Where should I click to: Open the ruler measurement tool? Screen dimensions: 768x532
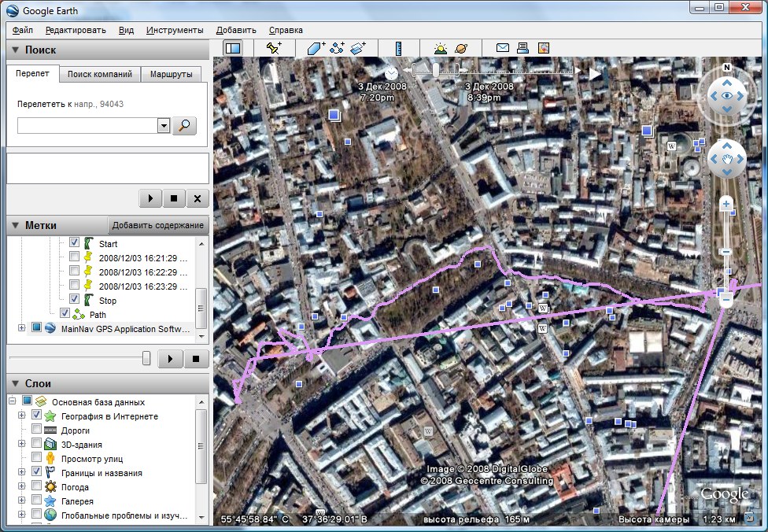399,48
